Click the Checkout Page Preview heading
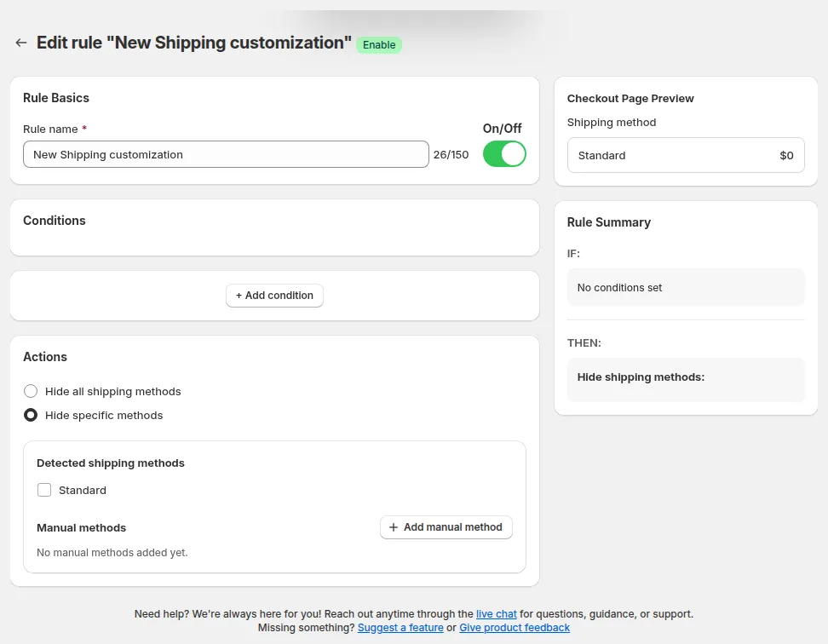Image resolution: width=828 pixels, height=644 pixels. (x=630, y=99)
